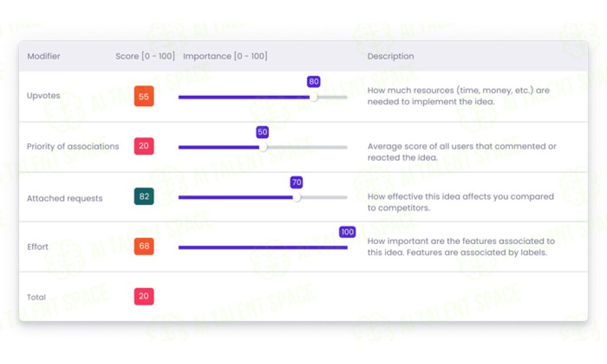Viewport: 607px width, 364px height.
Task: Click the Score [0 - 100] column header
Action: pyautogui.click(x=145, y=56)
